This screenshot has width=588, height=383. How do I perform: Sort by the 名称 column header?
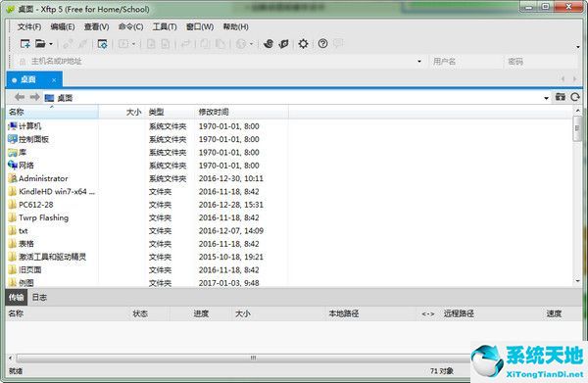pos(53,112)
